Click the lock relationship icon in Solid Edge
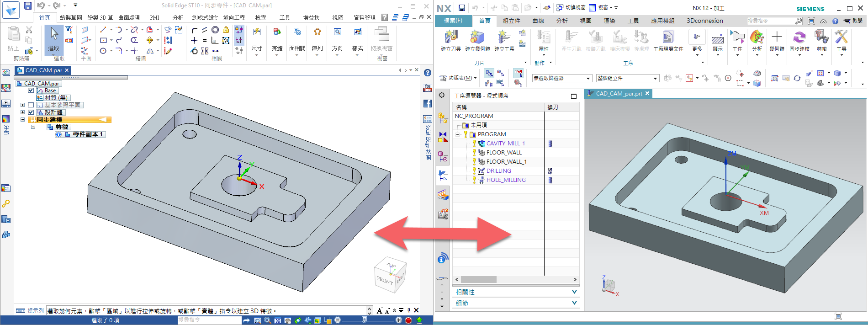 pos(226,30)
